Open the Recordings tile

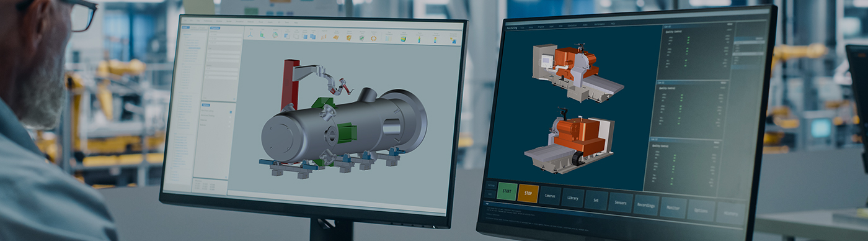pos(646,206)
